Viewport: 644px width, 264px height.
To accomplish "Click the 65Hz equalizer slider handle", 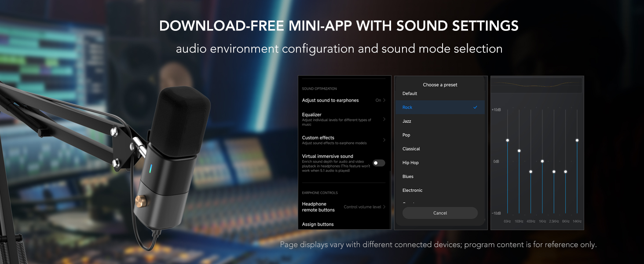I will 507,140.
